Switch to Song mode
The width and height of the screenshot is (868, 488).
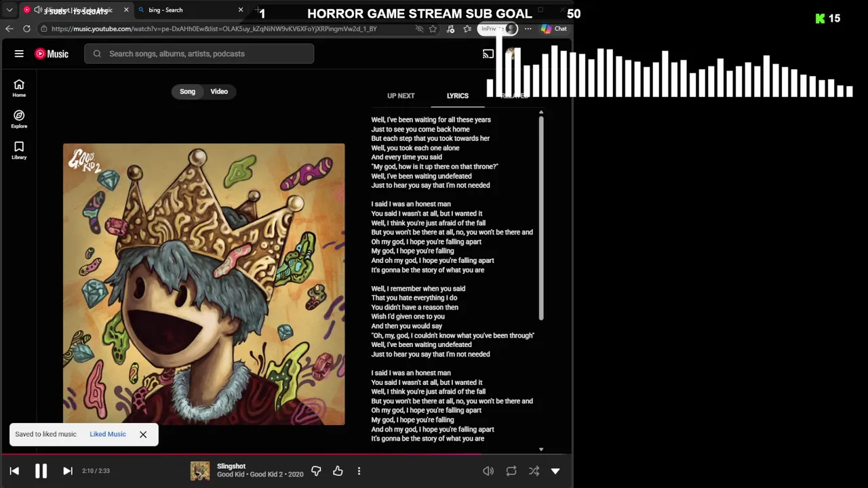tap(187, 91)
